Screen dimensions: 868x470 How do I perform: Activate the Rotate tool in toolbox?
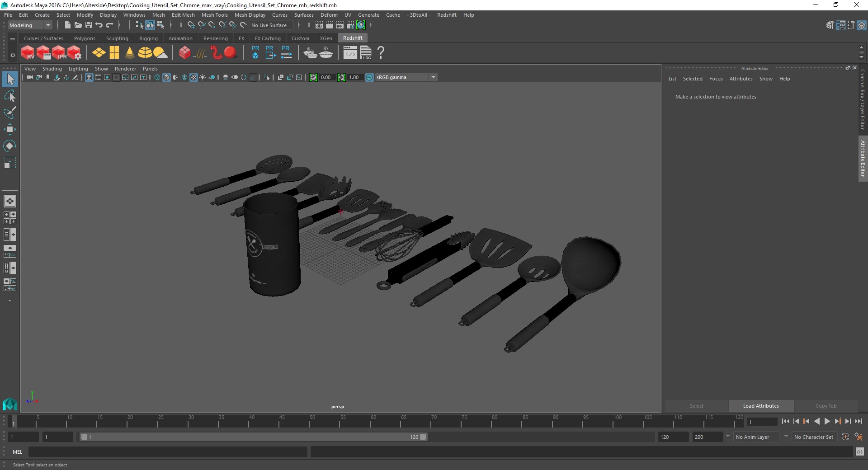10,146
